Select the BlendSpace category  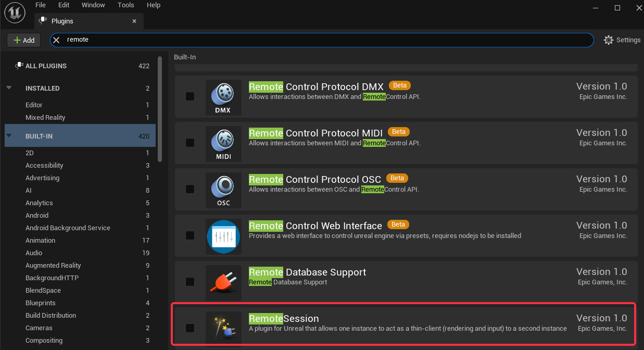80,290
